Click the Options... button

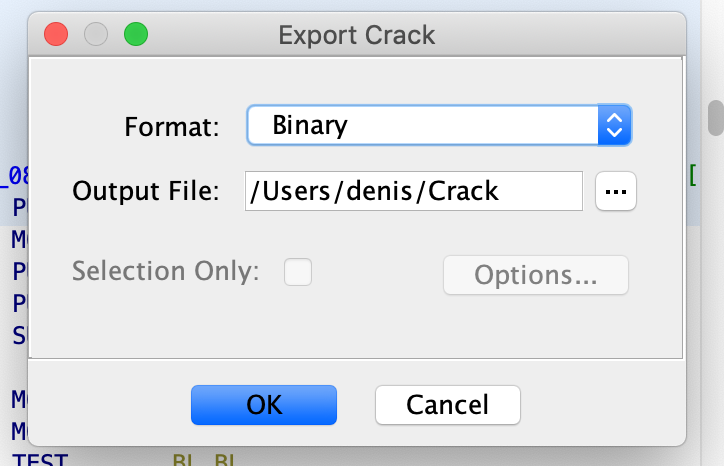(536, 275)
